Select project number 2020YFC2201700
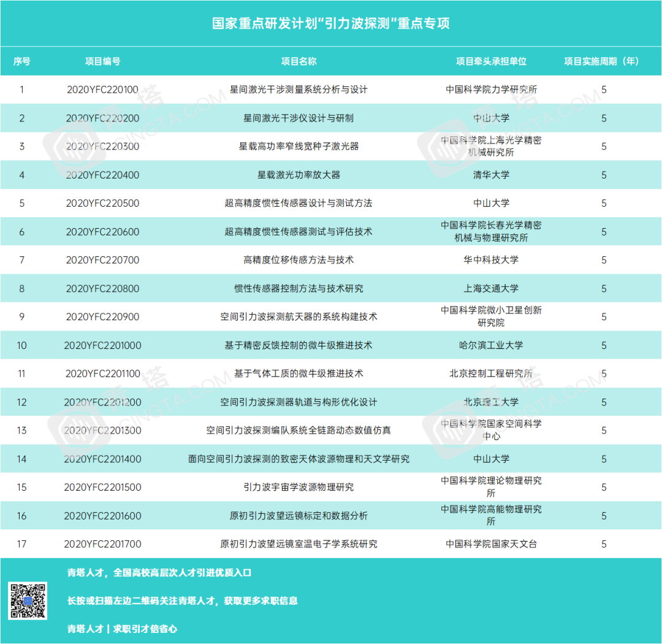 pos(102,544)
